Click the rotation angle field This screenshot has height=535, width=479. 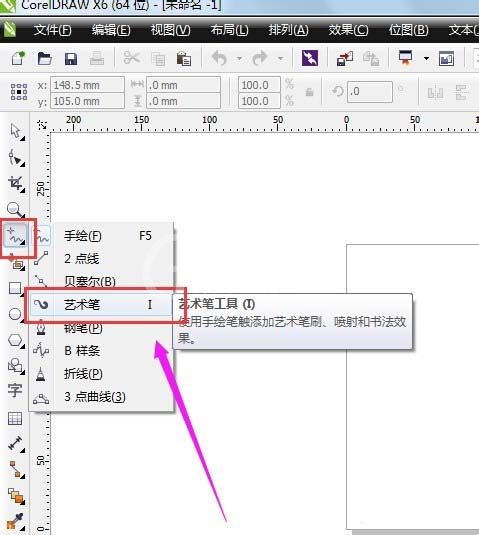(x=370, y=92)
